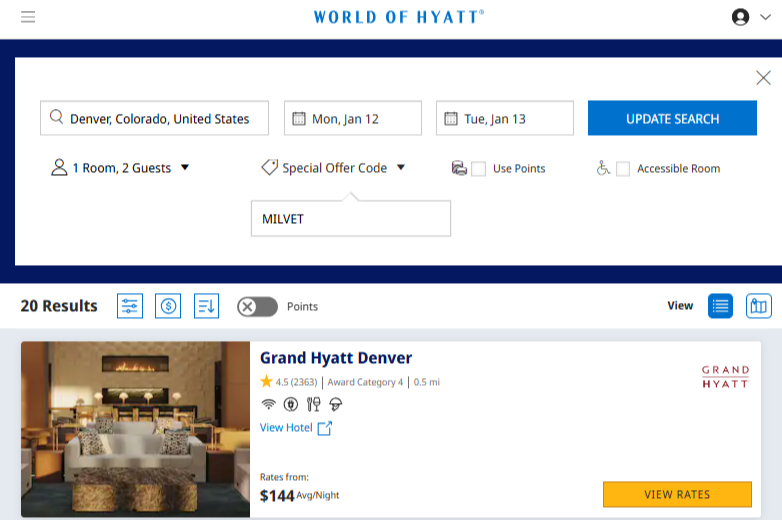The height and width of the screenshot is (520, 782).
Task: Switch to list view
Action: click(x=720, y=306)
